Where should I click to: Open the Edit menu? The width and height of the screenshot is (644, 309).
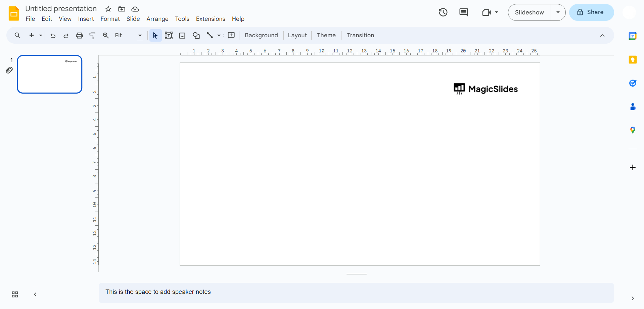pyautogui.click(x=47, y=19)
